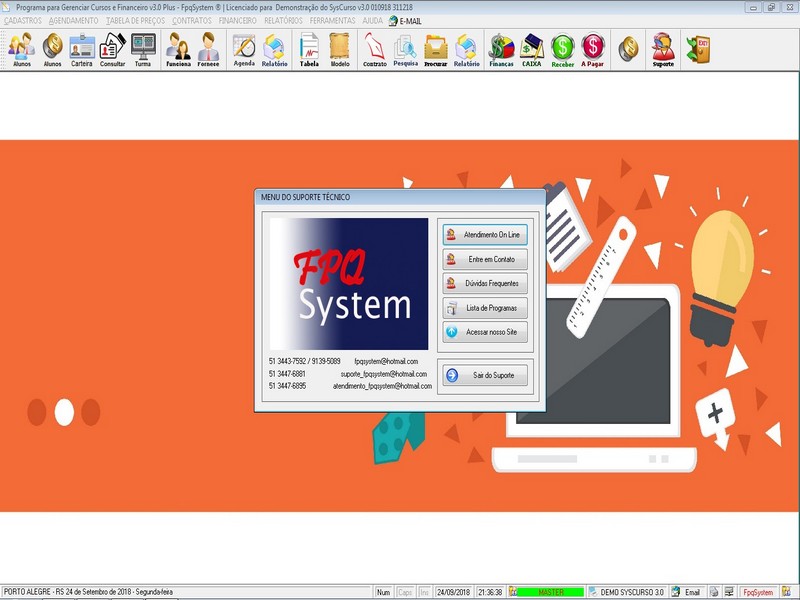Open the Suporte technician icon
Image resolution: width=800 pixels, height=600 pixels.
663,49
